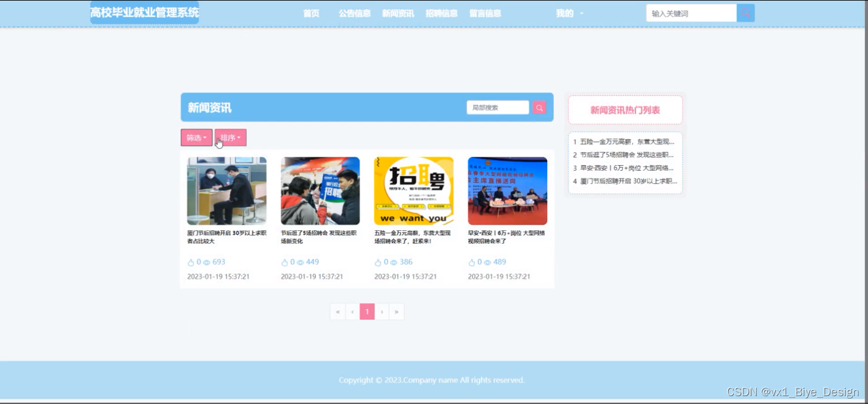Go to next page with › button
The width and height of the screenshot is (868, 404).
pyautogui.click(x=381, y=312)
